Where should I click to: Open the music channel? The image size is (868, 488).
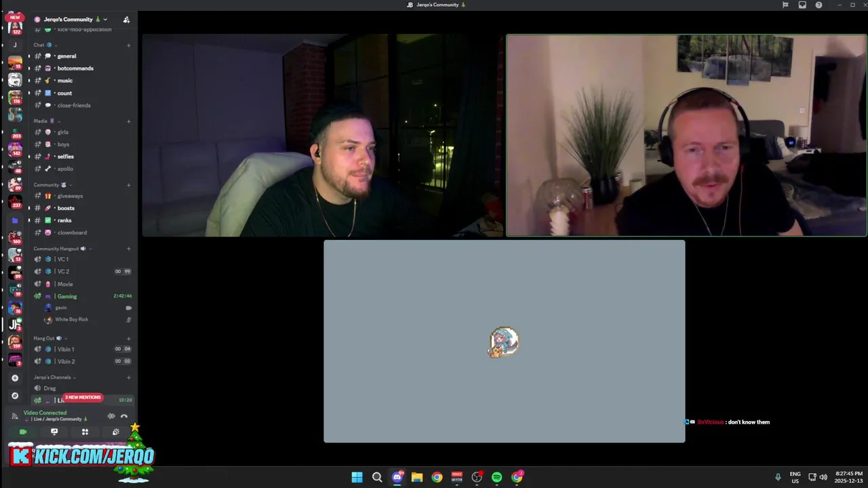pyautogui.click(x=81, y=81)
